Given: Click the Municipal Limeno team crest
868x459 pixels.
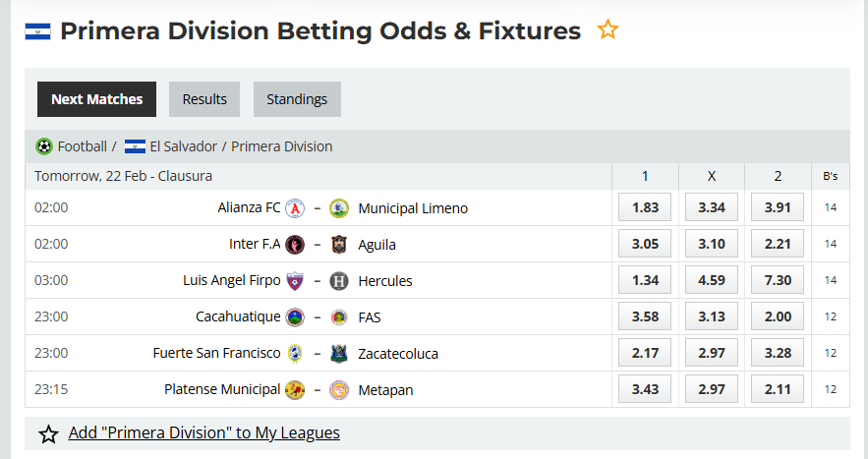Looking at the screenshot, I should [339, 208].
